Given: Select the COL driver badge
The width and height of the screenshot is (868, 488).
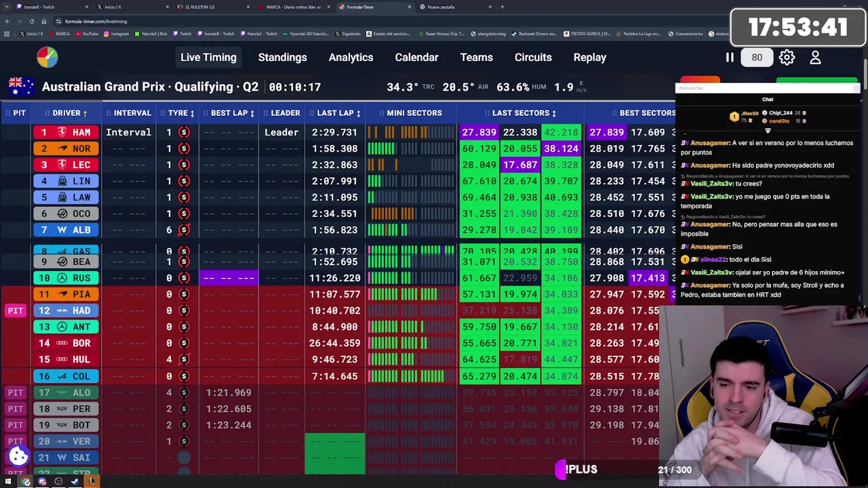Looking at the screenshot, I should click(x=66, y=376).
